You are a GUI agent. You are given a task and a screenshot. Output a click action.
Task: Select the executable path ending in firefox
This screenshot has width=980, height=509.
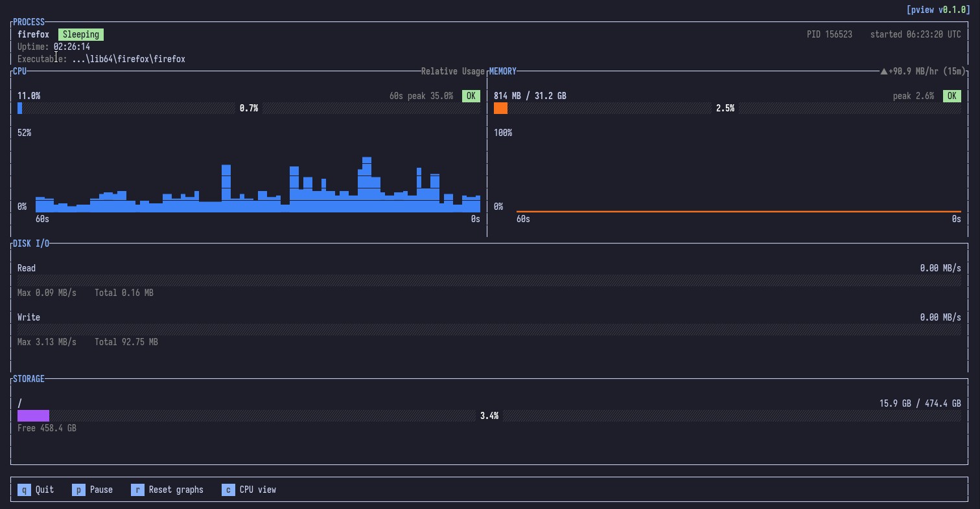[129, 59]
